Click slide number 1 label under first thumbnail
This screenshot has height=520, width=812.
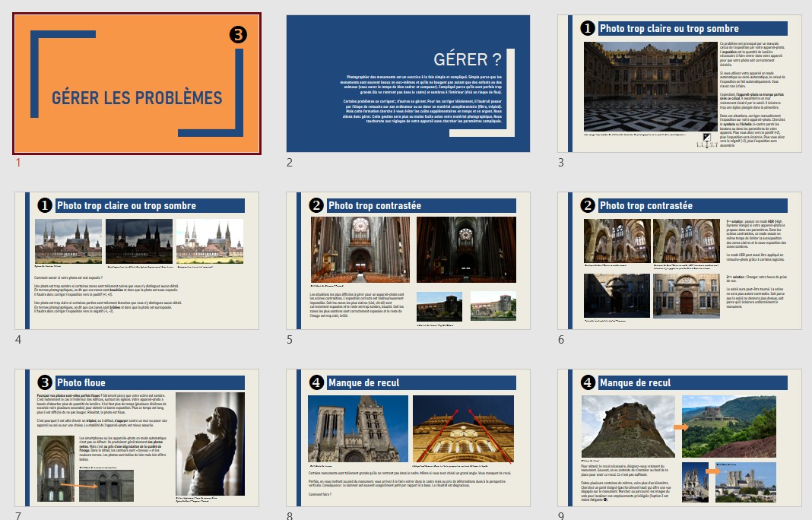[x=18, y=162]
